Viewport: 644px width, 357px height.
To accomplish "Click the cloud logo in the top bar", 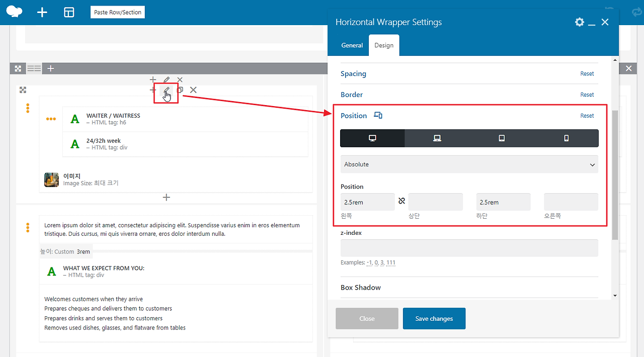I will 14,12.
